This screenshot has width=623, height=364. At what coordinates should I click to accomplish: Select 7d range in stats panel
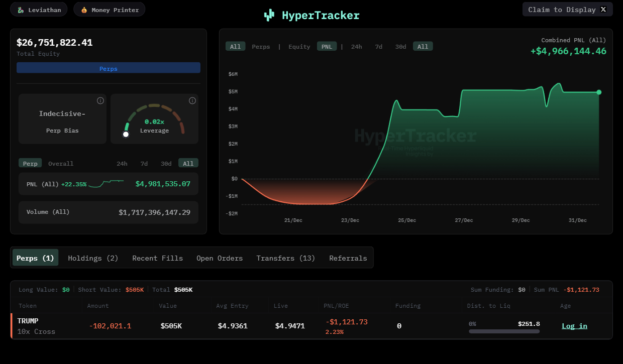144,164
